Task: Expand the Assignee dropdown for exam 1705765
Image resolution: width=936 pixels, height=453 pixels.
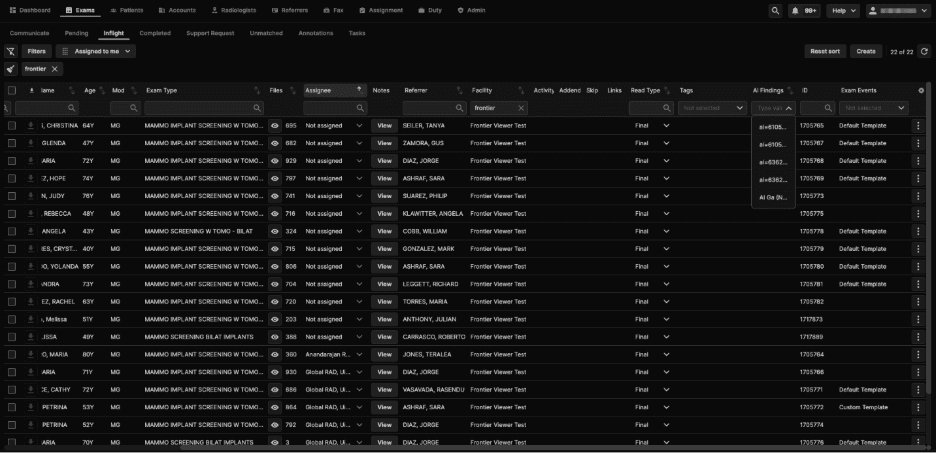Action: (359, 126)
